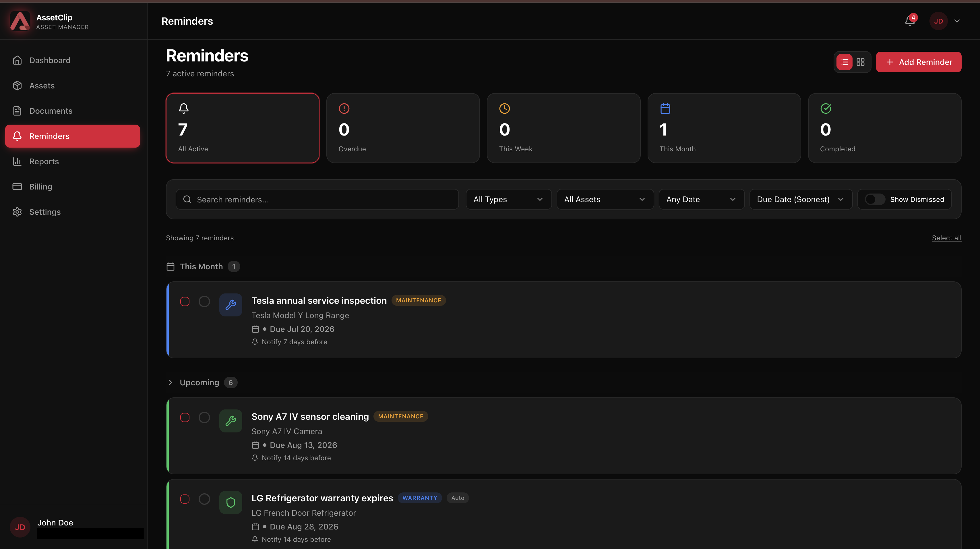Switch to grid view layout

pos(861,62)
